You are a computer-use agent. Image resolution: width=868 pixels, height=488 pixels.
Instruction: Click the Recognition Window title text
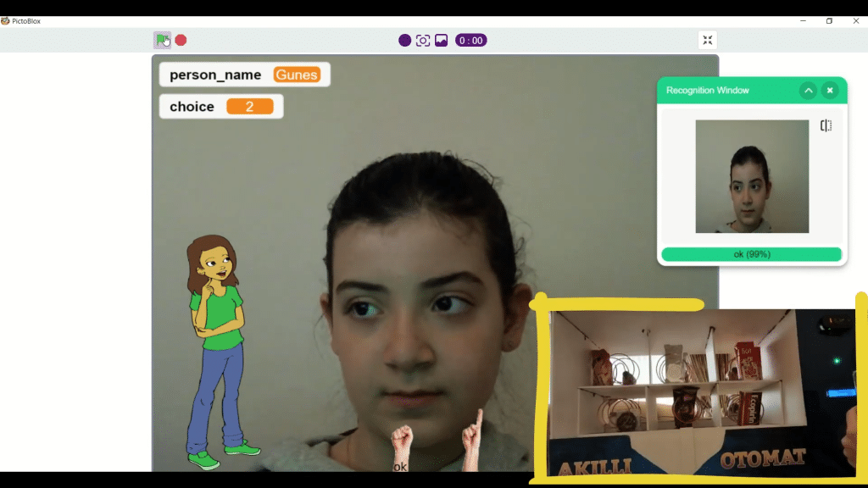click(x=708, y=90)
